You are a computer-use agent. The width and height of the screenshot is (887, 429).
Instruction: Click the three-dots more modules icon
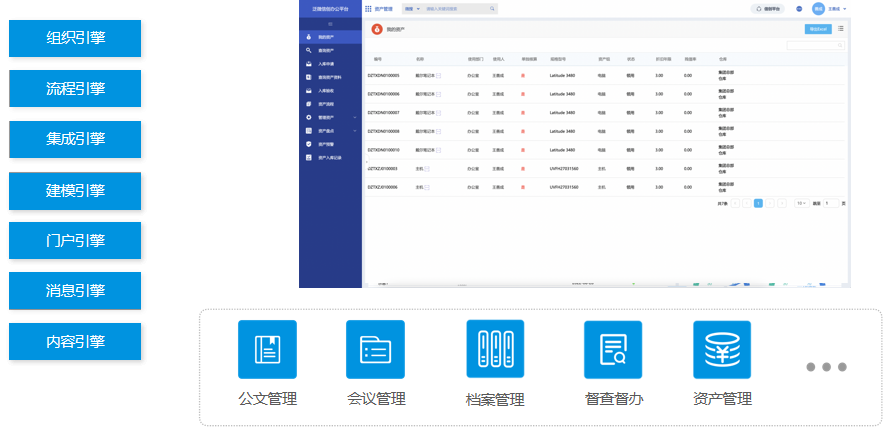tap(826, 367)
